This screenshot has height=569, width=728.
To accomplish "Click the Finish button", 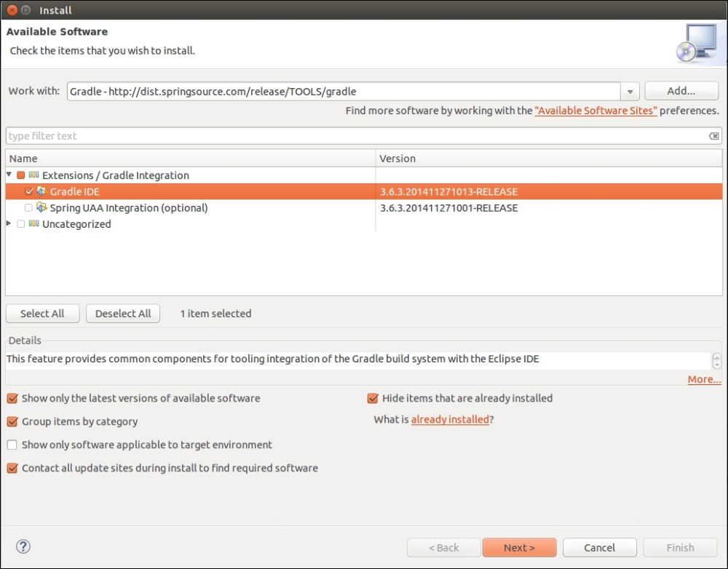I will coord(680,548).
